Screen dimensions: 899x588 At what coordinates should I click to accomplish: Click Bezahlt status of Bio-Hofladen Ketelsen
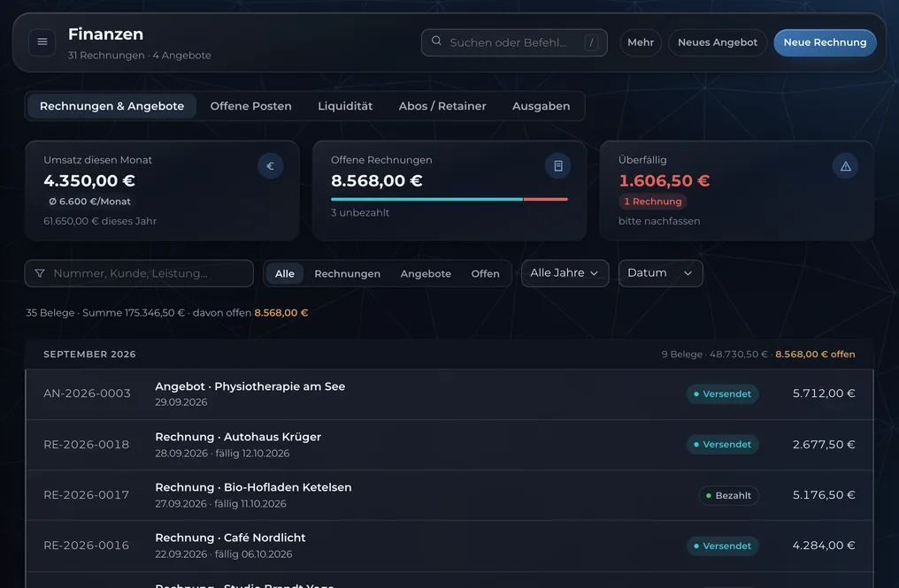(728, 495)
